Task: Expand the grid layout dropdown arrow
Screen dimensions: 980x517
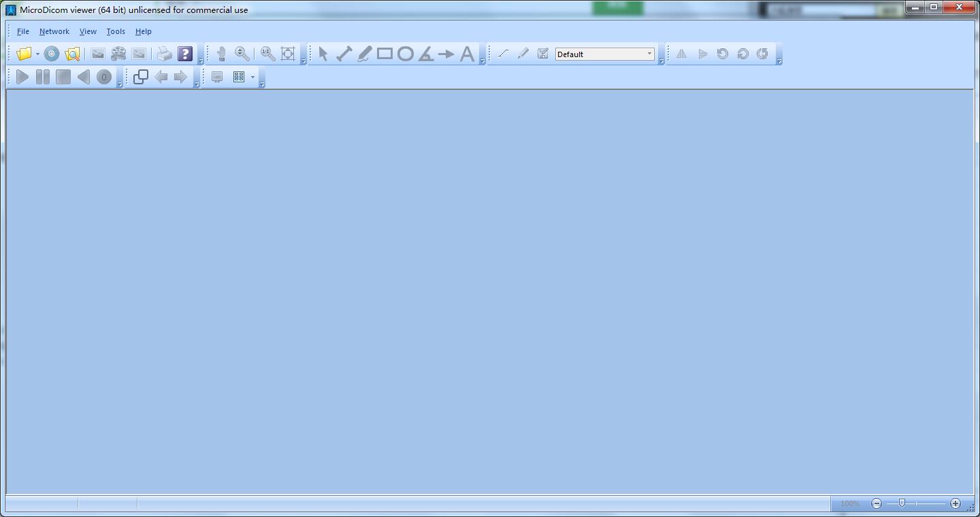Action: [252, 78]
